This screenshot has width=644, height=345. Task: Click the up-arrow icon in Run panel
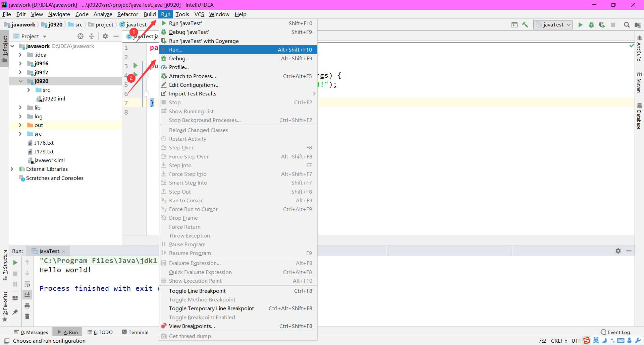pos(27,262)
